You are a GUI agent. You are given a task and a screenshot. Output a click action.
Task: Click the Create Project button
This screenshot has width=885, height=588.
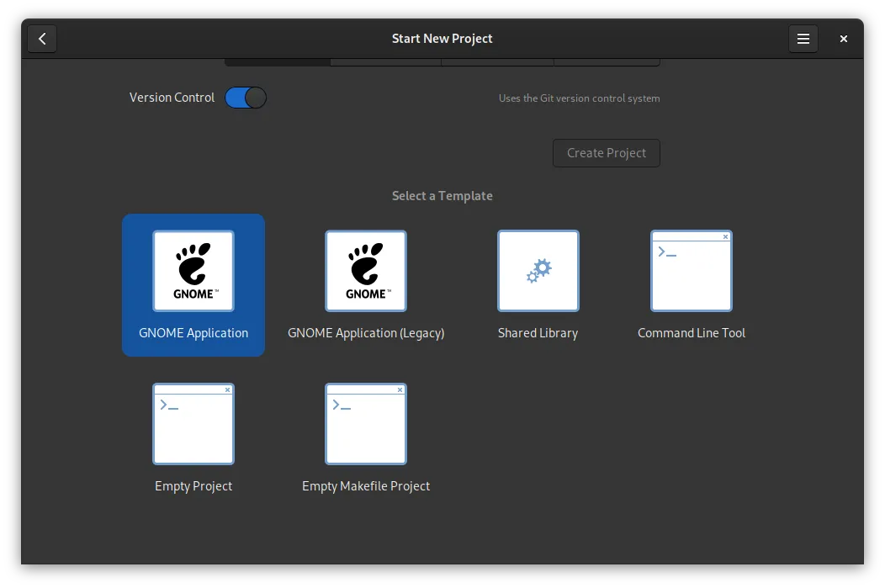pyautogui.click(x=607, y=153)
